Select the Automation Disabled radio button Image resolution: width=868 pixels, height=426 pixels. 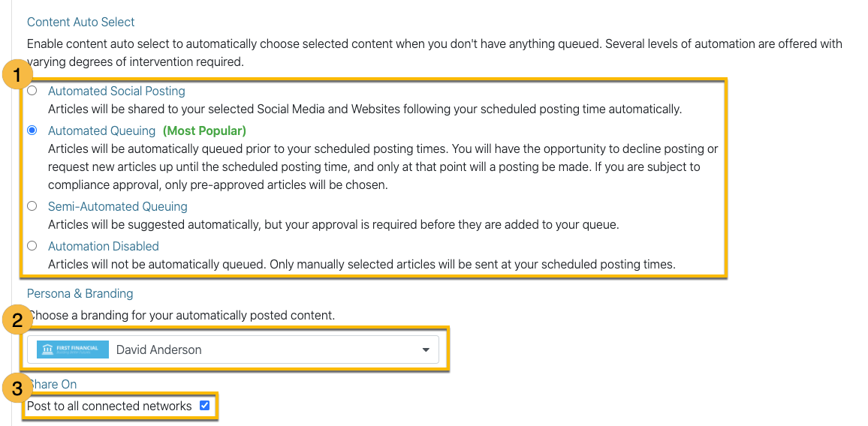pos(32,246)
